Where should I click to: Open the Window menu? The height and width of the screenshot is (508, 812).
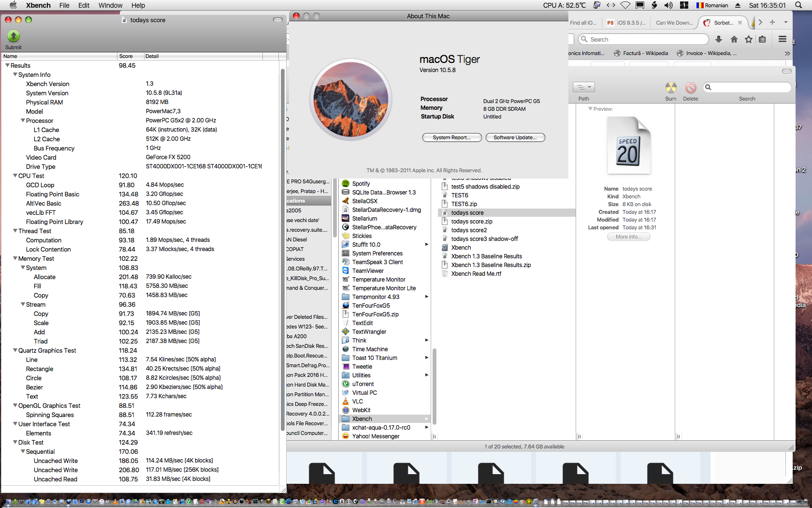111,5
